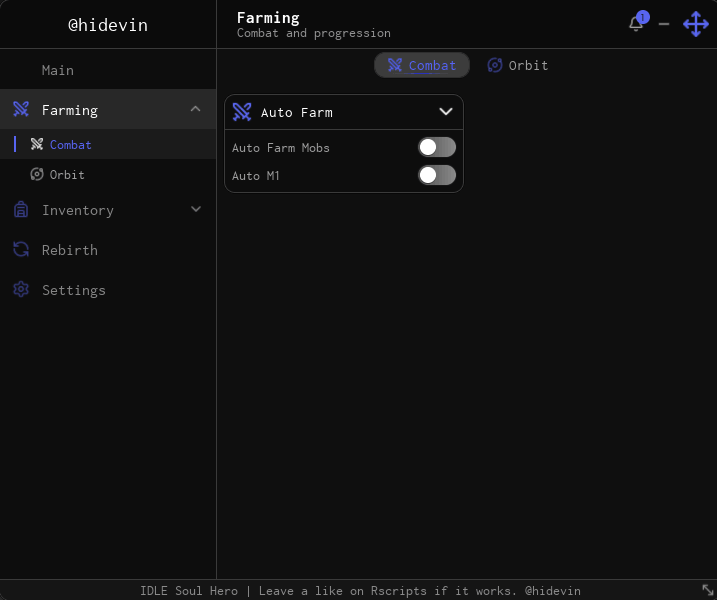Collapse the Auto Farm card chevron
This screenshot has width=717, height=600.
[x=446, y=112]
